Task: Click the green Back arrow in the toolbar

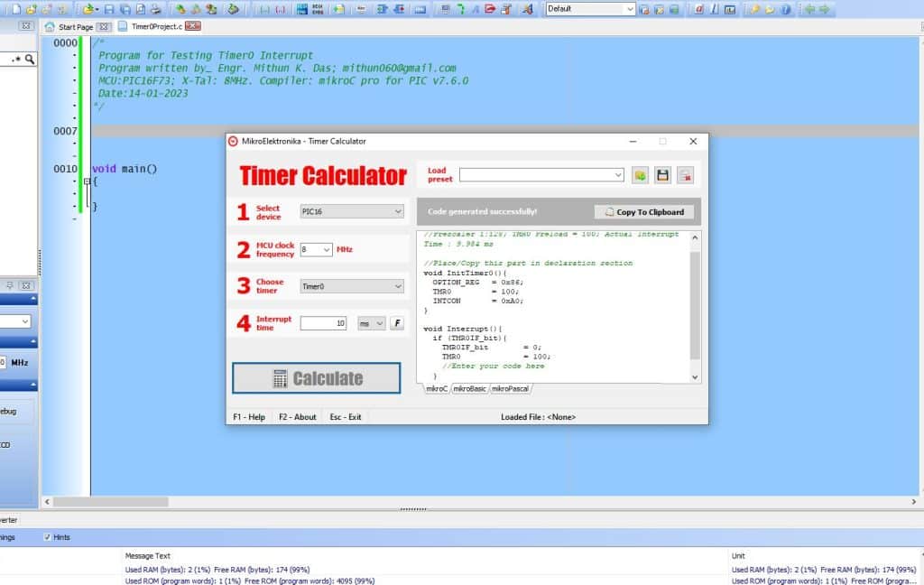Action: [809, 9]
